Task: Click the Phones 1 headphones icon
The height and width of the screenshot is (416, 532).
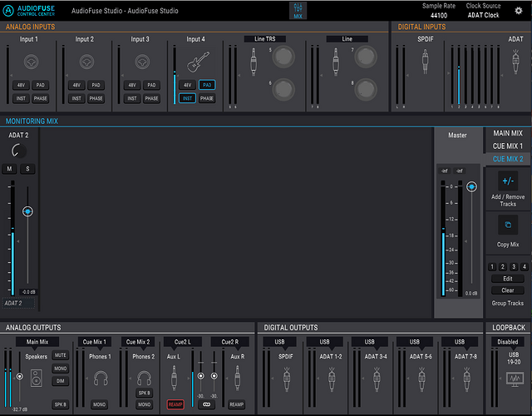Action: [x=101, y=378]
